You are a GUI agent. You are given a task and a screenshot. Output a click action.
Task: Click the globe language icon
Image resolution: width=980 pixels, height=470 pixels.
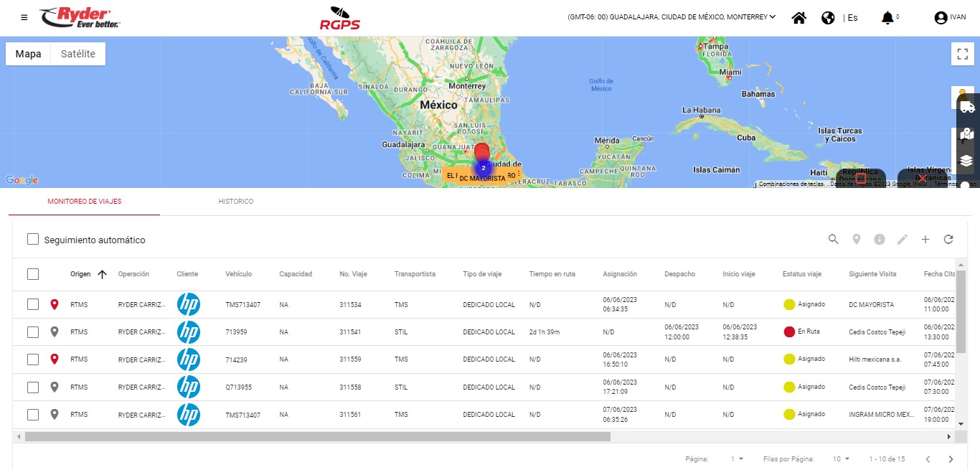(x=828, y=18)
